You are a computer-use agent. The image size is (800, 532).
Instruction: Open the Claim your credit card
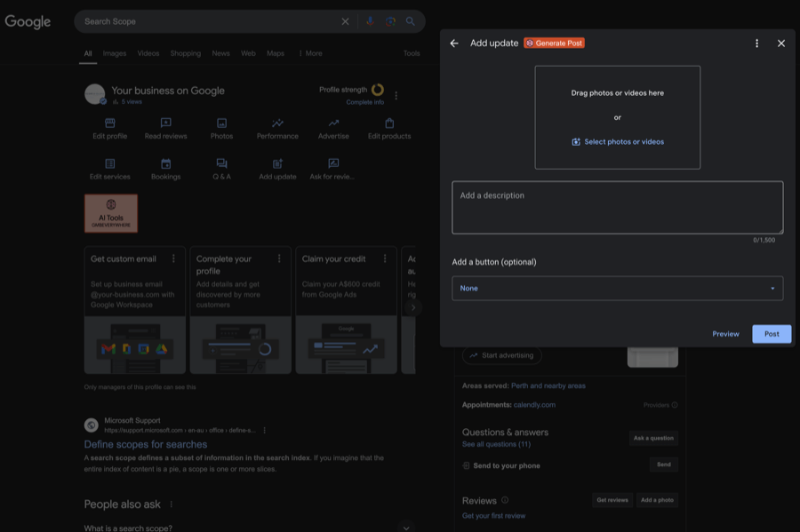click(346, 310)
